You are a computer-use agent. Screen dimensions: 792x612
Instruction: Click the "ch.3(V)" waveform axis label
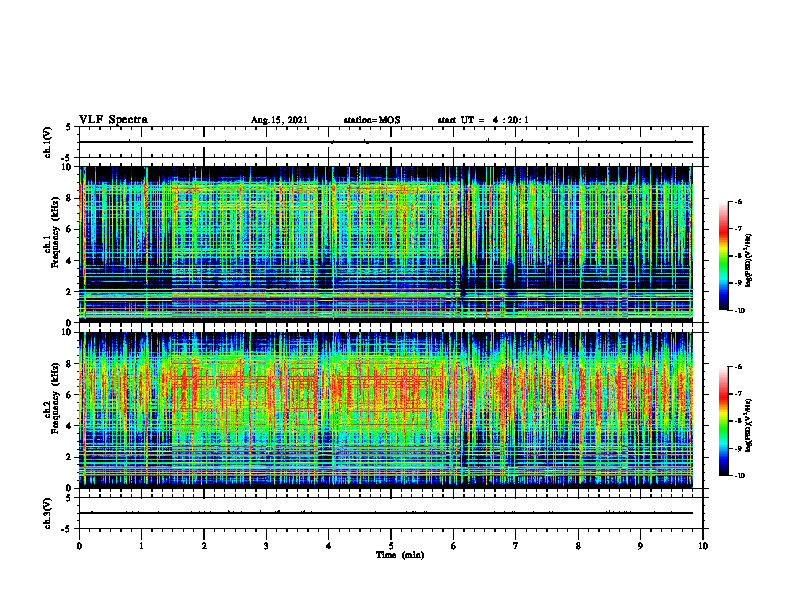pos(47,513)
